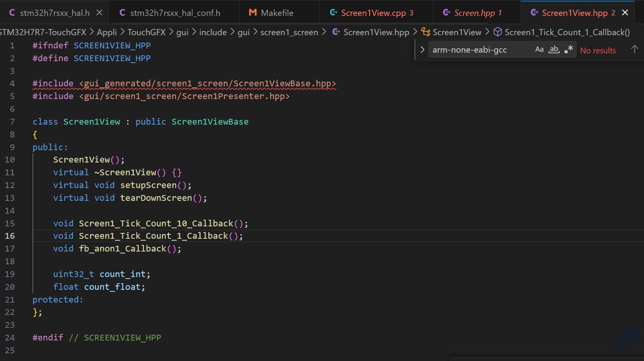Click the Screen1ViewBase.hpp include path
Image resolution: width=644 pixels, height=361 pixels.
[208, 84]
